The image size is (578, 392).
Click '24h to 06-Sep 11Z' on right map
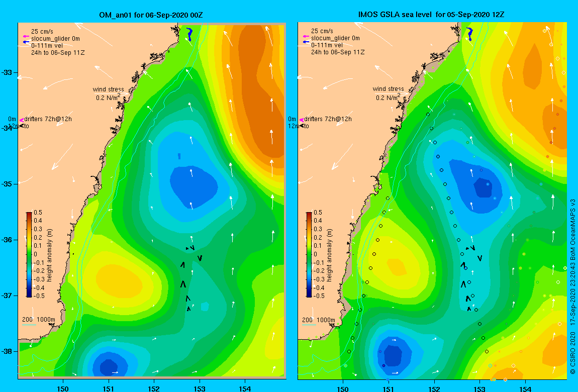coord(338,52)
